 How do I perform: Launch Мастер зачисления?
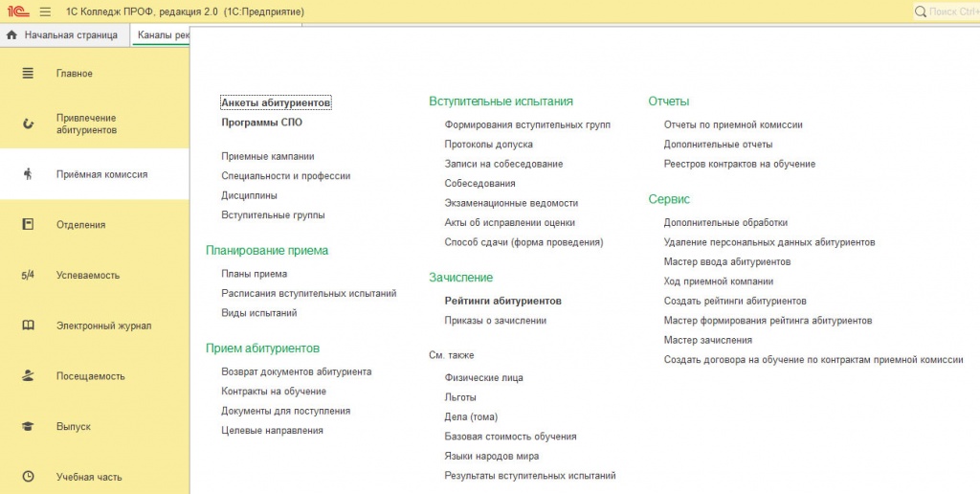[x=707, y=340]
